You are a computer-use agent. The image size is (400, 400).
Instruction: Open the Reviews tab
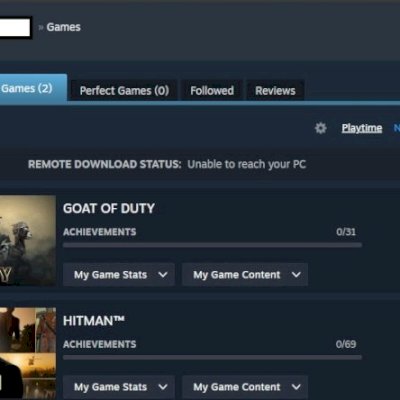[275, 90]
